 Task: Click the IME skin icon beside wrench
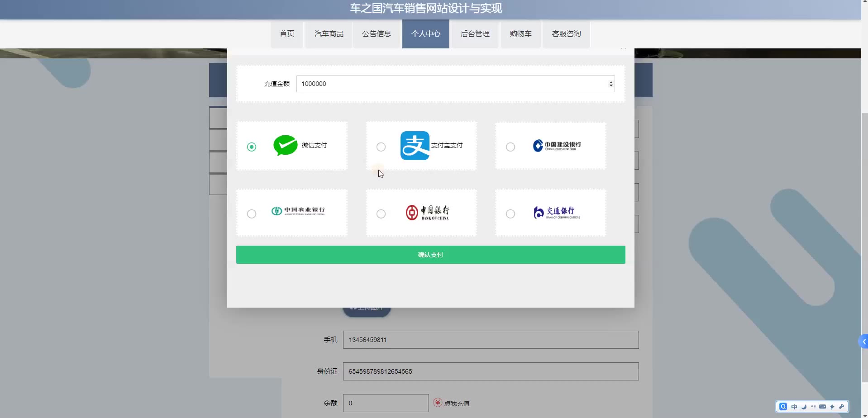click(832, 406)
